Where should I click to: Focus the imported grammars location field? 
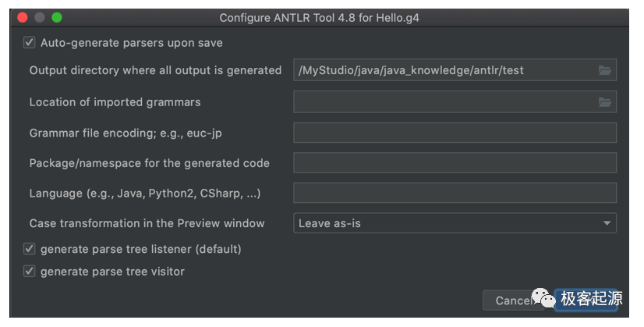[444, 102]
